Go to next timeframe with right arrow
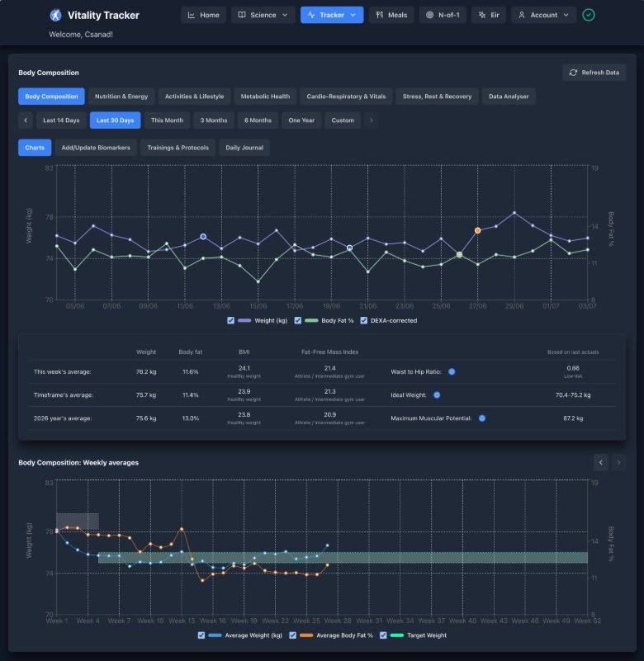644x661 pixels. point(372,120)
